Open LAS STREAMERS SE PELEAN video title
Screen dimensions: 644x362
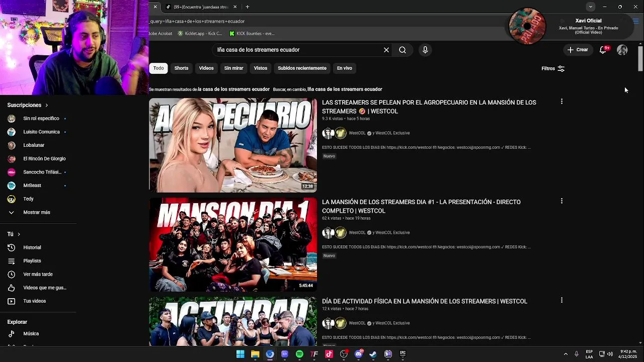(x=429, y=107)
